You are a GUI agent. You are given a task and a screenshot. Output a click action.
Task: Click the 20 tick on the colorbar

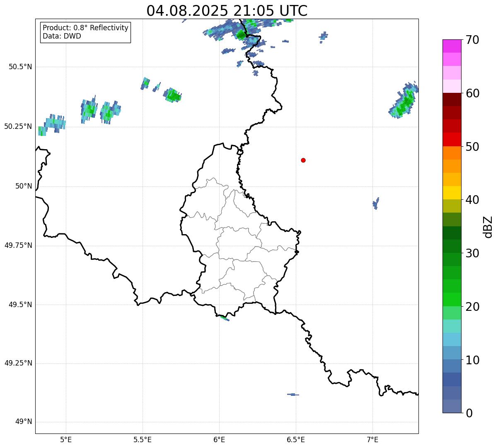pyautogui.click(x=472, y=307)
